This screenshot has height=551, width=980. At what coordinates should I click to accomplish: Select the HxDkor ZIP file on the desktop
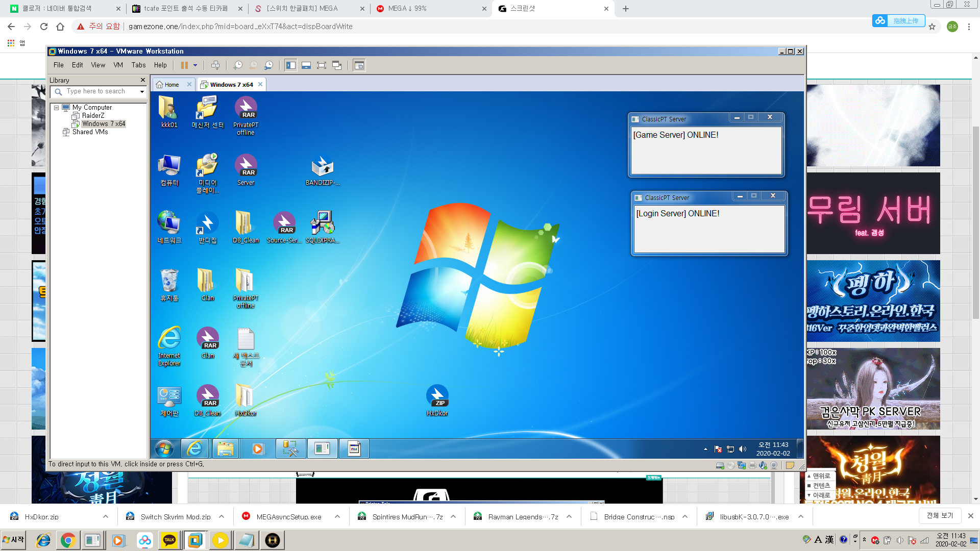437,400
